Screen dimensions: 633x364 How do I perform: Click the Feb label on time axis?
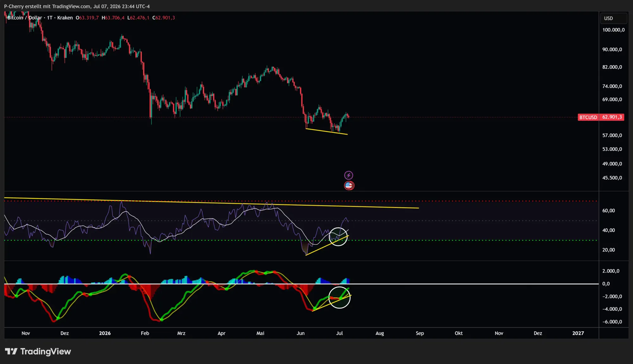145,333
